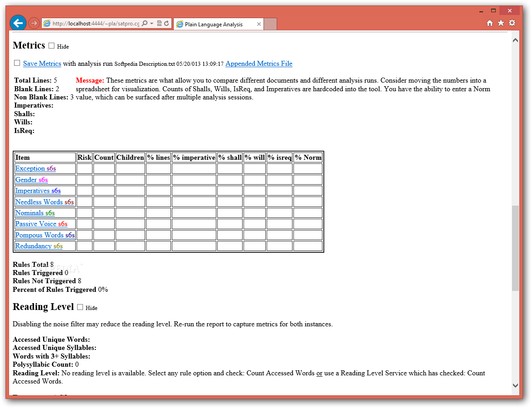Open the Passive Voice s6s link
Screen dimensions: 532x408
click(x=41, y=224)
